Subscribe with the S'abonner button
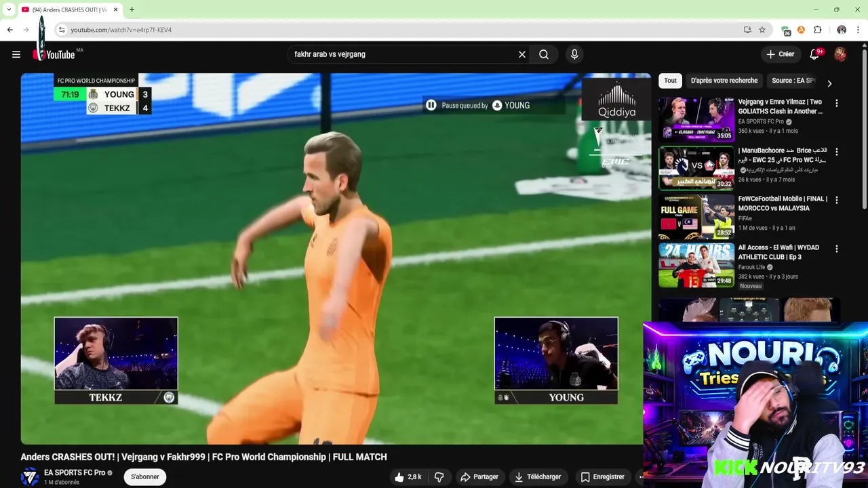The width and height of the screenshot is (868, 488). (145, 477)
